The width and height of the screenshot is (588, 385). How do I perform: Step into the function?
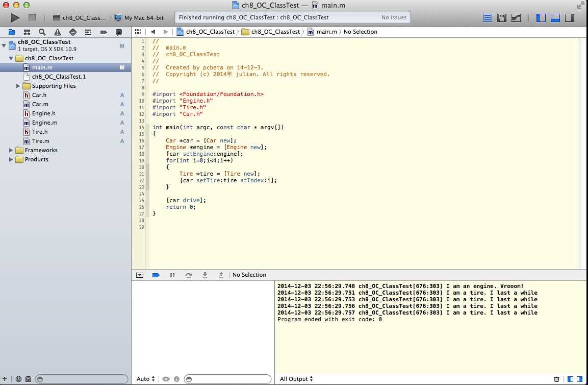204,275
